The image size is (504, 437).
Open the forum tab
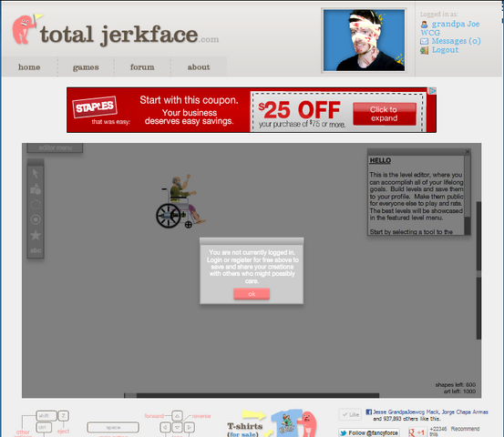coord(142,66)
